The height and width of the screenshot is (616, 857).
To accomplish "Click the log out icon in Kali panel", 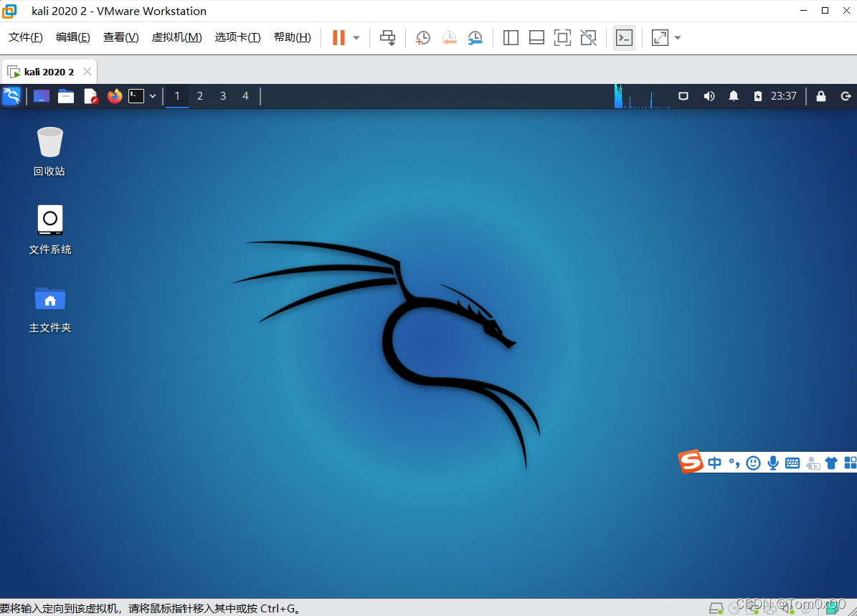I will pos(846,96).
